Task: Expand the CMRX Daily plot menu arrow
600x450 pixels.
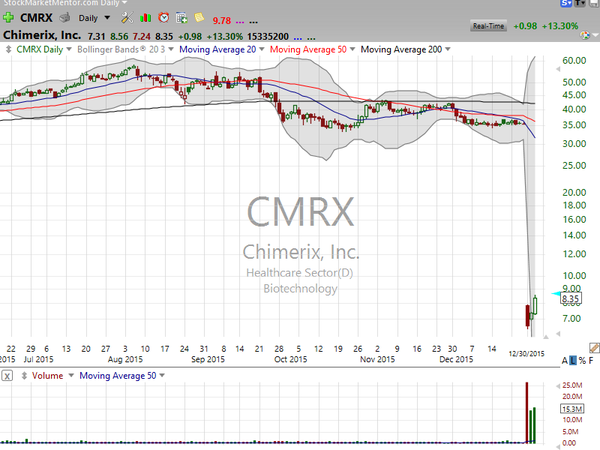Action: click(69, 49)
